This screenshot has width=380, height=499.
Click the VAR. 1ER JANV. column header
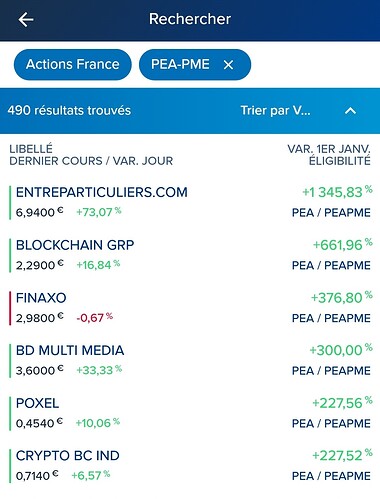pos(329,149)
